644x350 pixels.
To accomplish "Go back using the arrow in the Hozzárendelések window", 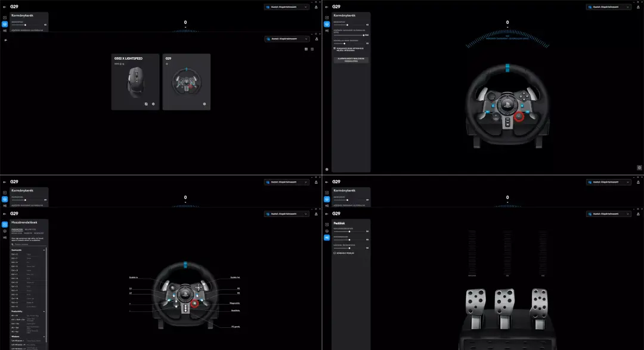I will click(x=5, y=214).
